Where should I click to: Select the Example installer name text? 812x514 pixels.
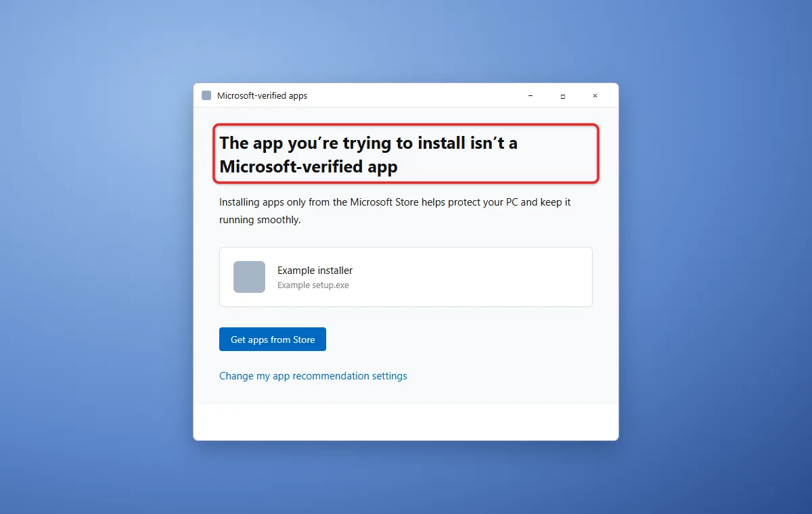click(315, 271)
